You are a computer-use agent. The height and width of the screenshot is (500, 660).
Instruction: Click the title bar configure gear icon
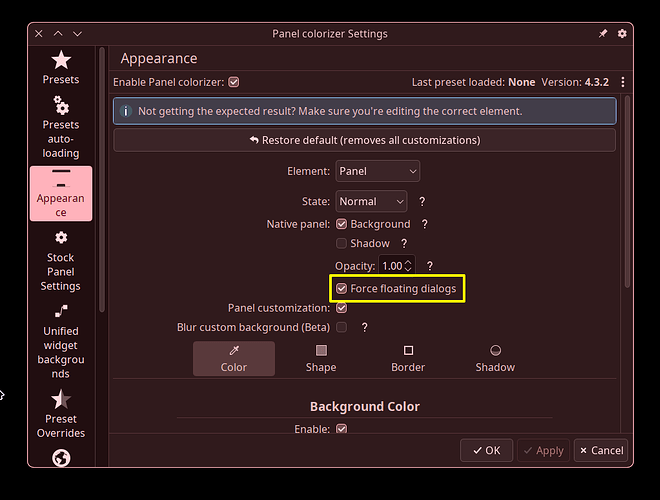point(622,34)
